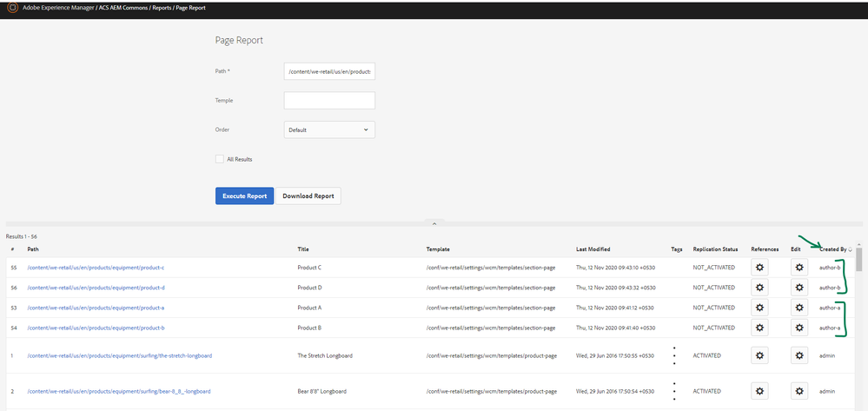Click ACTIVATED status of The Stretch Longboard

707,355
